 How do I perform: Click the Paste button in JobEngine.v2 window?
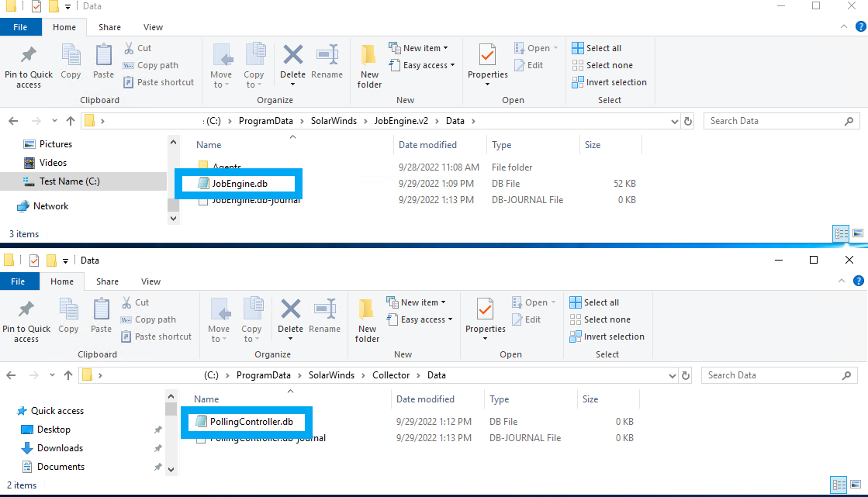point(103,62)
